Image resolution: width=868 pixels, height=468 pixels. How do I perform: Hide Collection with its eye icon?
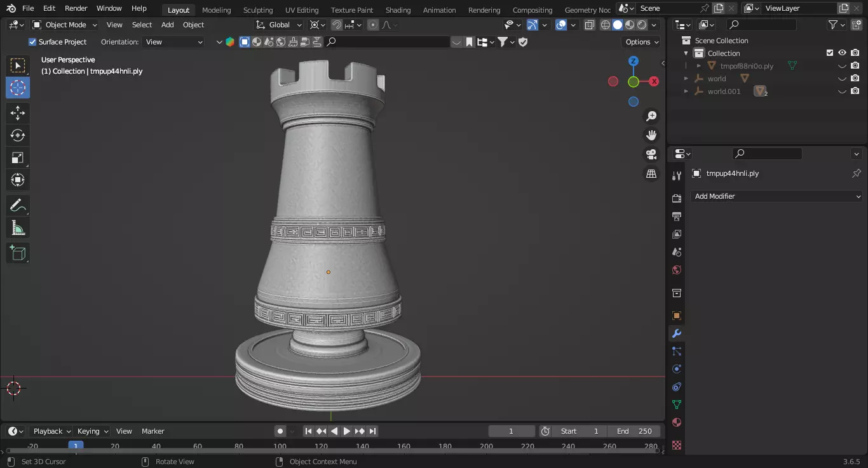tap(842, 53)
